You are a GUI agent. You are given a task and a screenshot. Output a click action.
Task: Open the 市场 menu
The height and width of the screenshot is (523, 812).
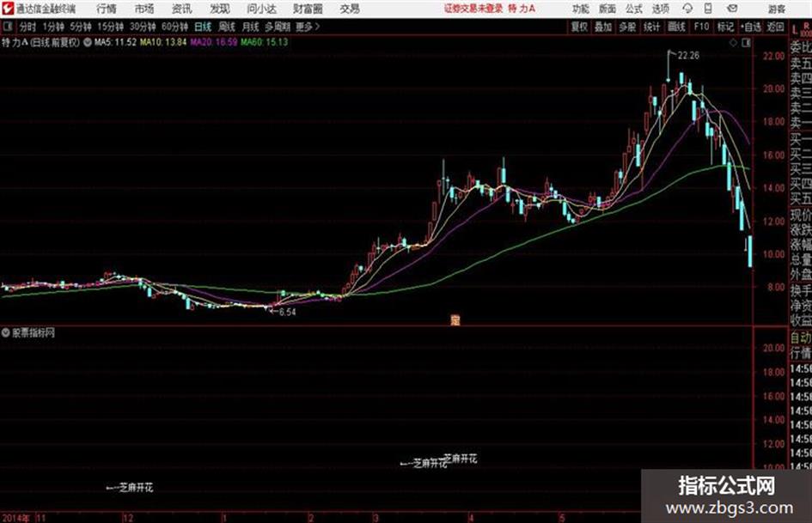point(144,9)
